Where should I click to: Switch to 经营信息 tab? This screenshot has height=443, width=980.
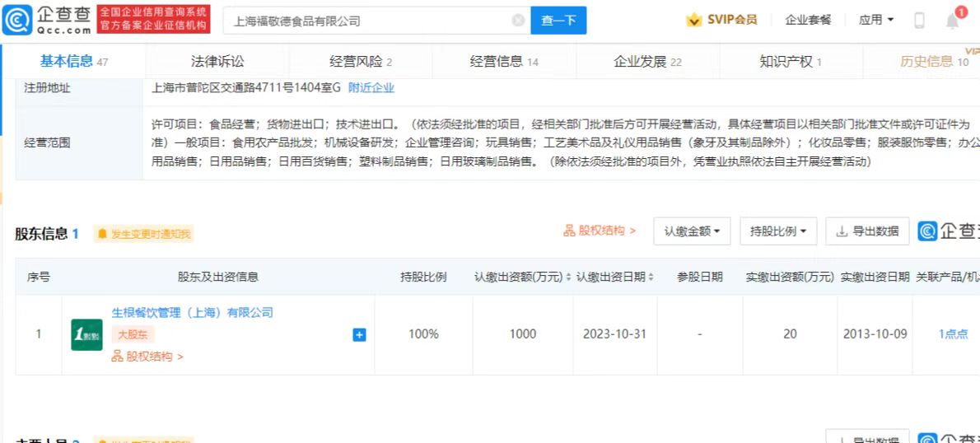coord(504,61)
